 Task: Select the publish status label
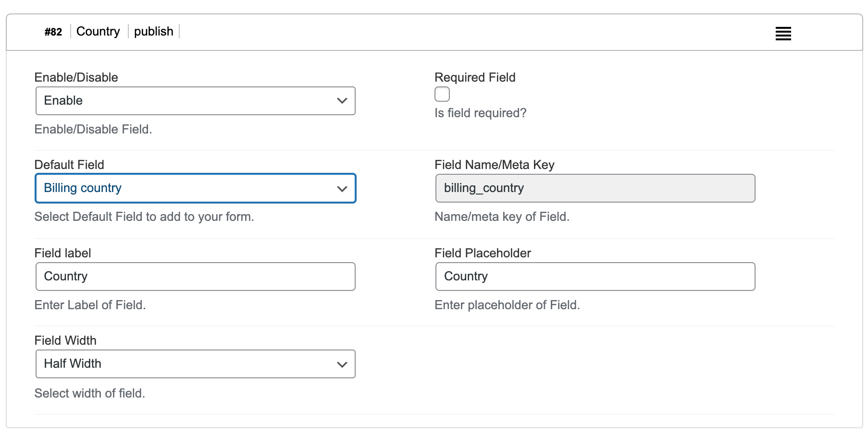153,31
